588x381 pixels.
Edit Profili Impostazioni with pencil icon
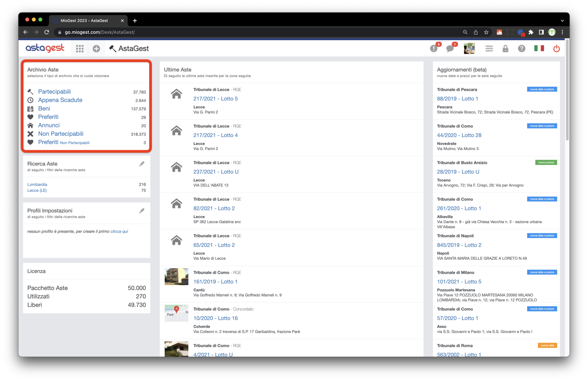(x=142, y=211)
